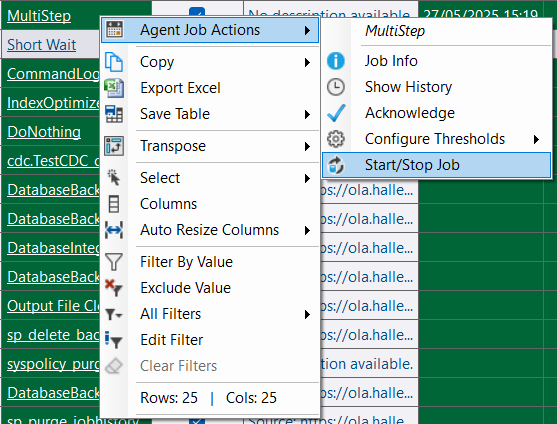
Task: Open Job Info from submenu
Action: tap(436, 61)
